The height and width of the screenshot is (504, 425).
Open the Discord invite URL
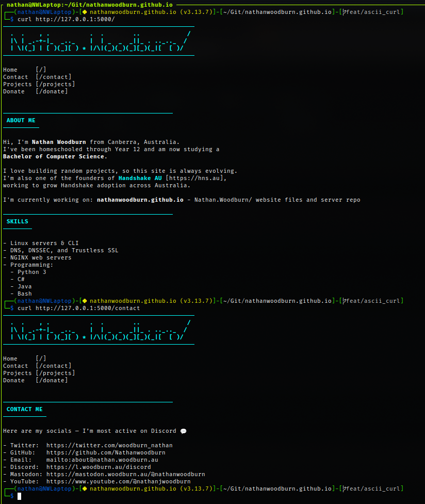pos(99,467)
